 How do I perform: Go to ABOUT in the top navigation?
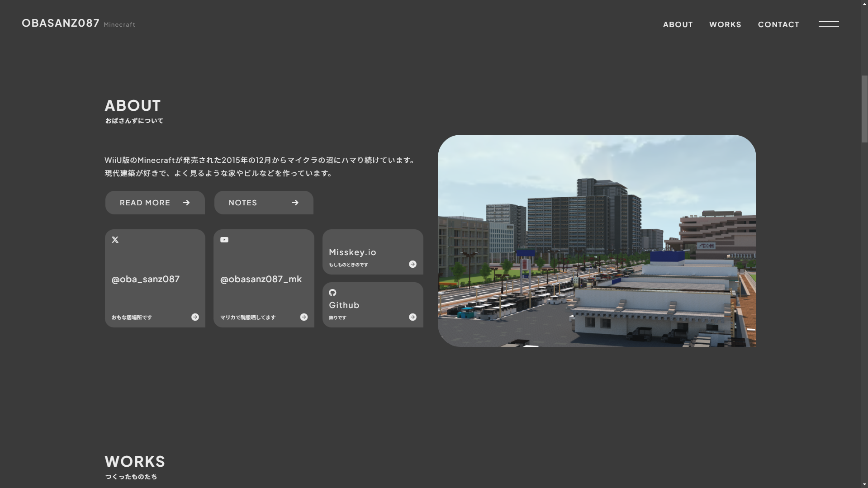coord(678,24)
